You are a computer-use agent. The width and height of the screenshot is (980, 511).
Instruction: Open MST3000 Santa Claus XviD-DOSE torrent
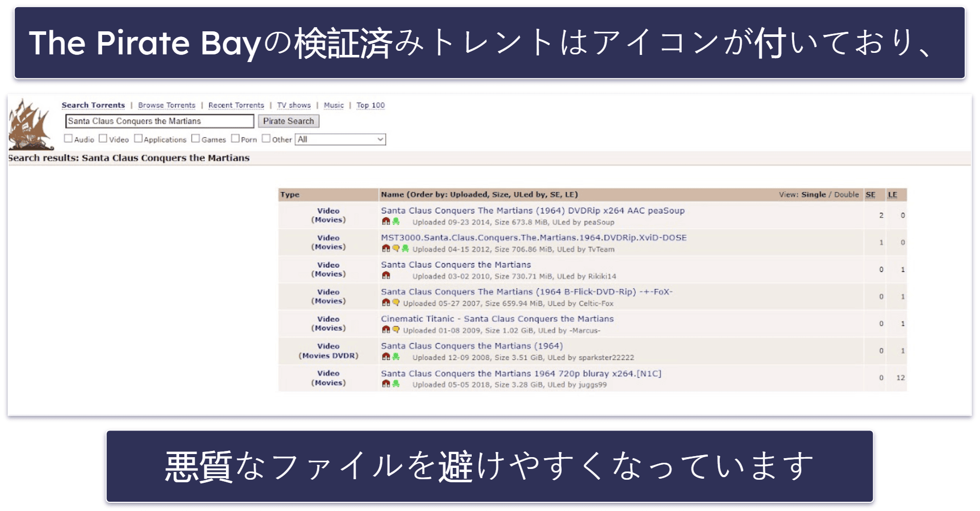point(534,238)
